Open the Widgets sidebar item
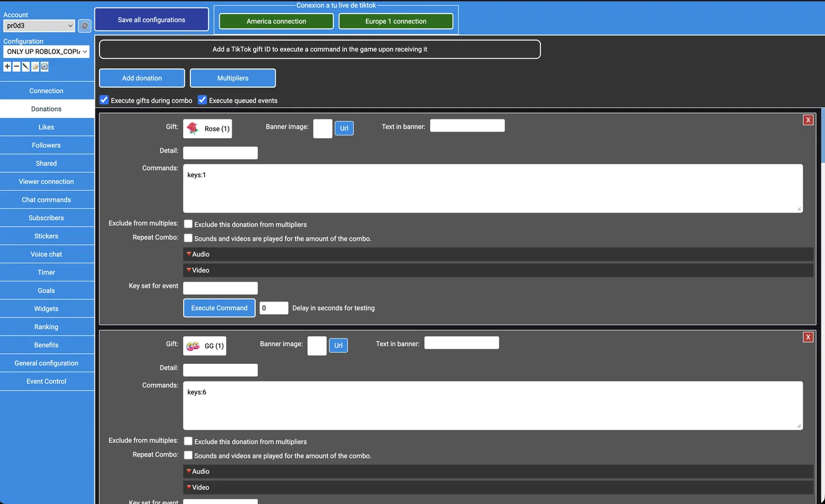The width and height of the screenshot is (825, 504). (46, 309)
